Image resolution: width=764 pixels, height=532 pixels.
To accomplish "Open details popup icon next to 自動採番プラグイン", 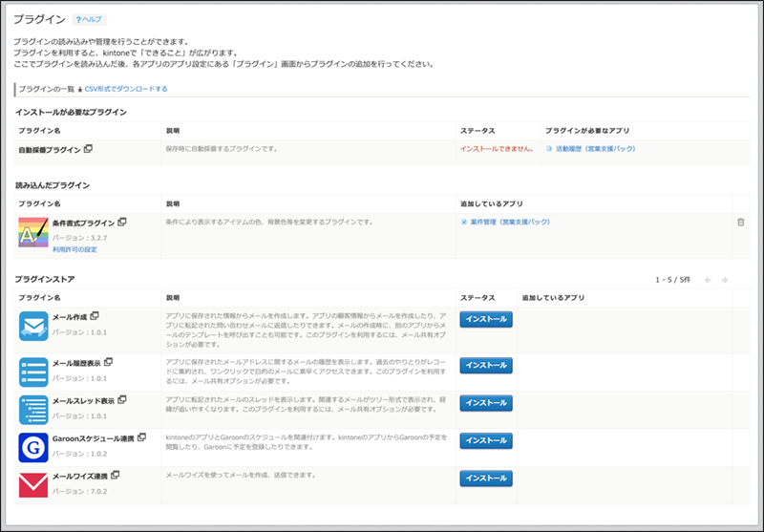I will pyautogui.click(x=88, y=149).
